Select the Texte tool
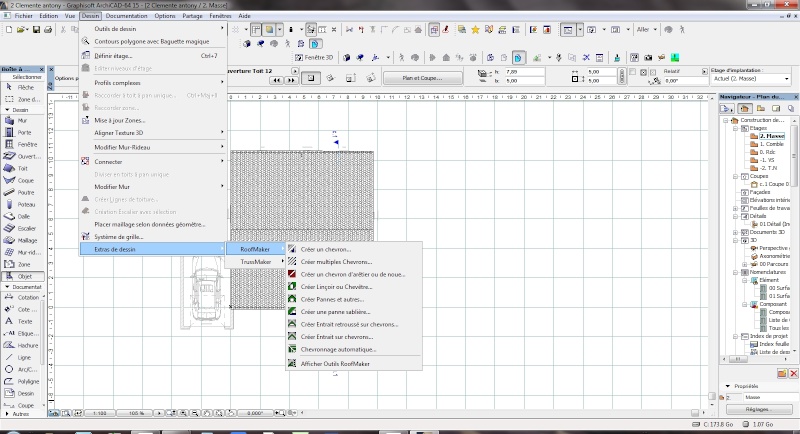 tap(22, 322)
